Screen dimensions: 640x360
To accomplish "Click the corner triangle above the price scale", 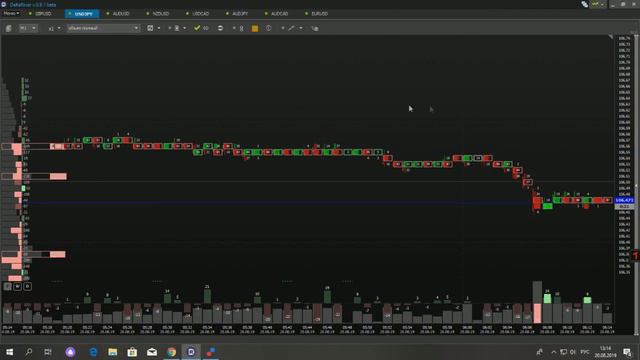I will point(611,37).
